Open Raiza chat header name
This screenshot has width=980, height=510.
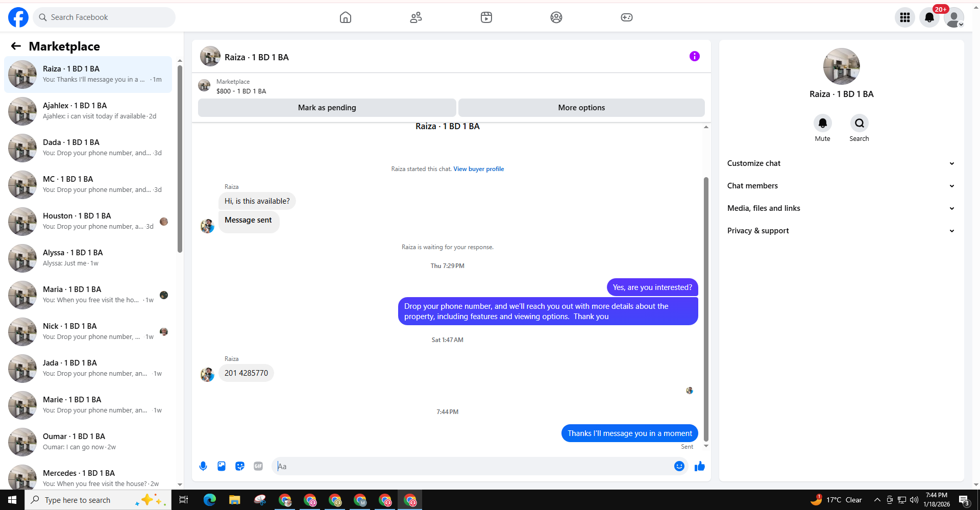coord(257,57)
